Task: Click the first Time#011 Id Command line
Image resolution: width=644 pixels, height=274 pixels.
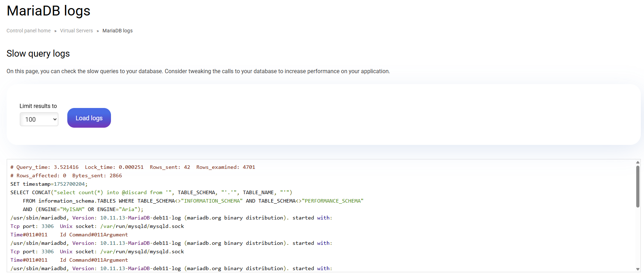Action: pyautogui.click(x=69, y=235)
